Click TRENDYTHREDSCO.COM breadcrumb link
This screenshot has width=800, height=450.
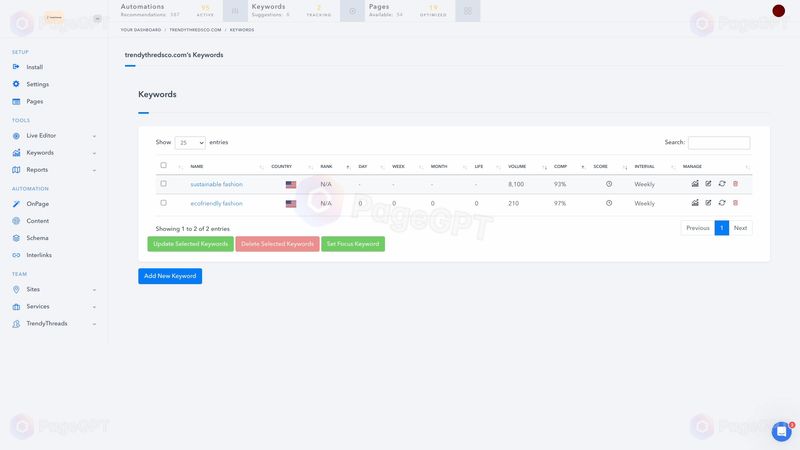tap(195, 30)
